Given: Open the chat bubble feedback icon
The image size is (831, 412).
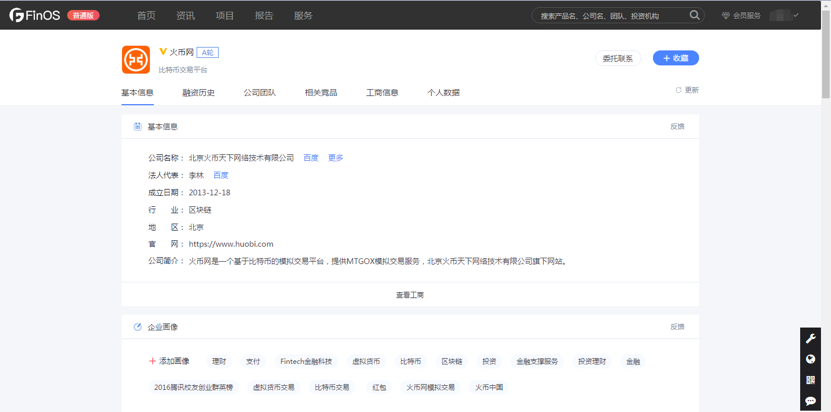Looking at the screenshot, I should point(810,401).
